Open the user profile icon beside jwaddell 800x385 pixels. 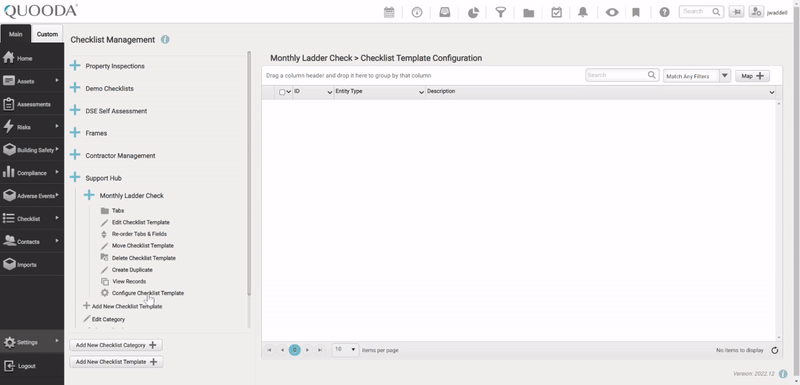click(756, 12)
